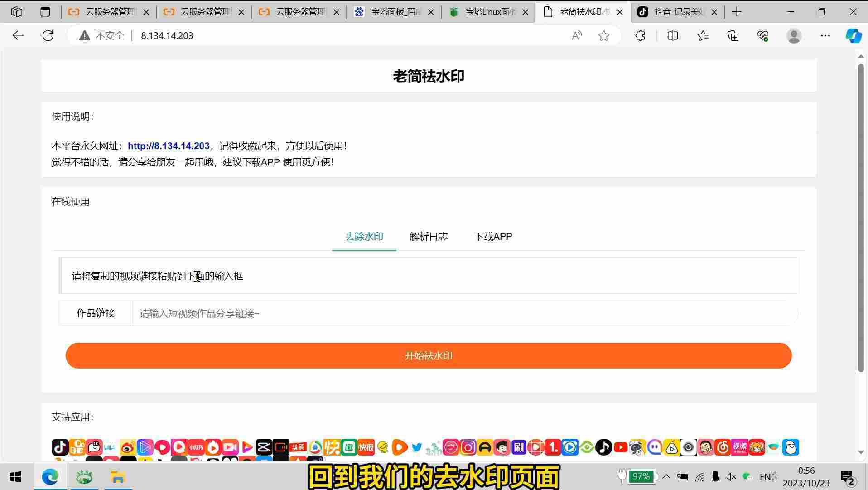This screenshot has width=868, height=490.
Task: Select the 解析日志 tab
Action: (x=429, y=237)
